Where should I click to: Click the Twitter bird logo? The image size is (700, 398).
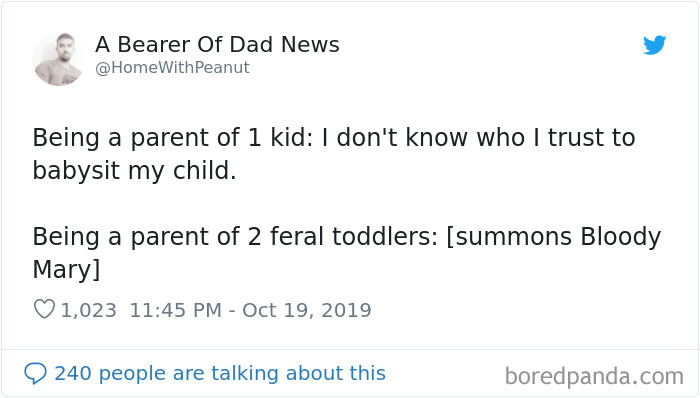pos(654,45)
